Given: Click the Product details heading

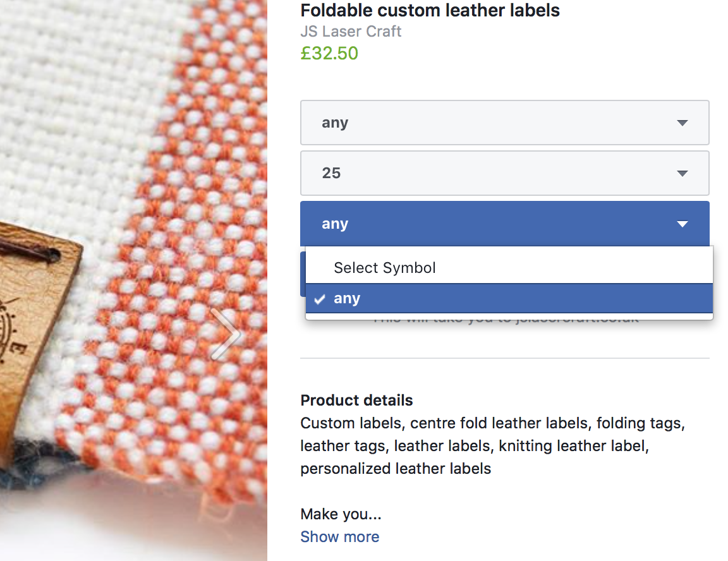Looking at the screenshot, I should (356, 401).
